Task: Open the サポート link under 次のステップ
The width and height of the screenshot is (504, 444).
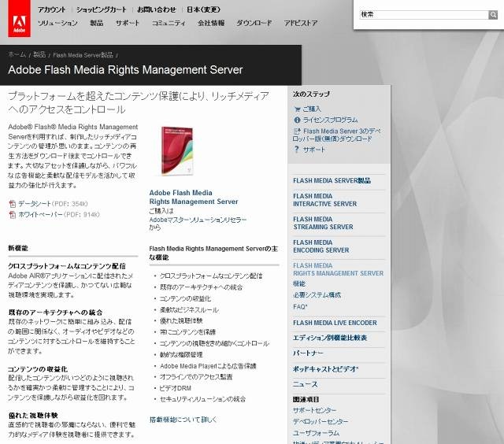Action: click(314, 150)
